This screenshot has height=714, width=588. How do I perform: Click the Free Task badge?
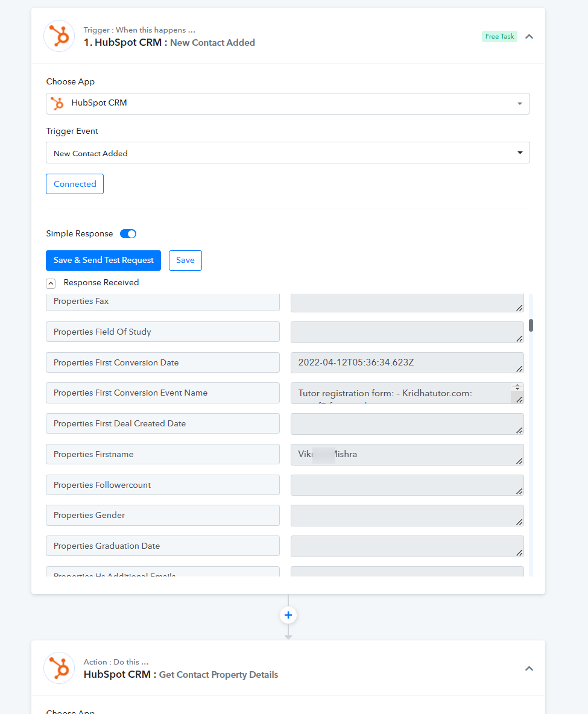pos(499,36)
